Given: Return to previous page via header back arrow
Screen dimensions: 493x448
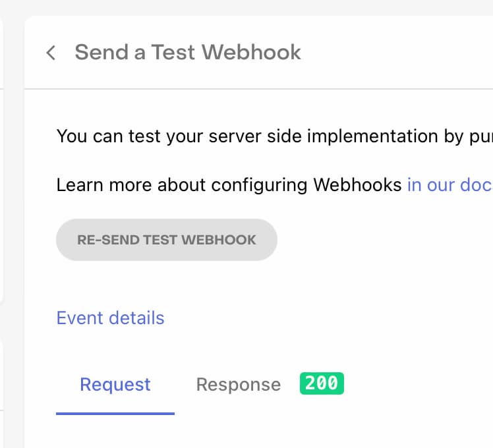Looking at the screenshot, I should 51,53.
